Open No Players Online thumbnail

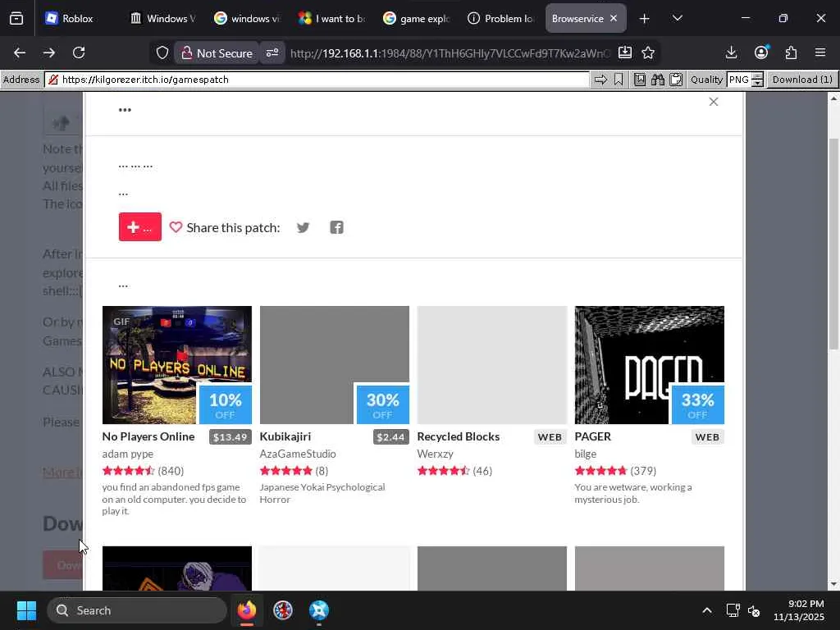pyautogui.click(x=177, y=365)
